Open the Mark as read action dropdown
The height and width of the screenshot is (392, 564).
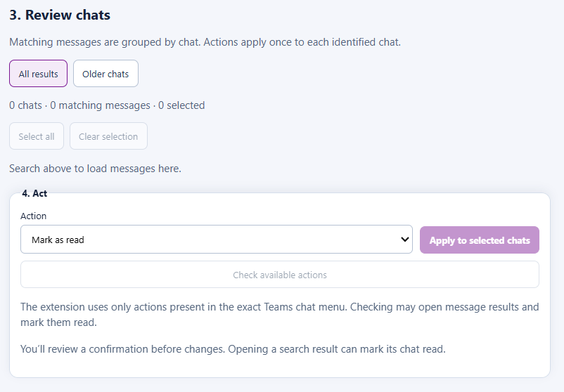tap(217, 240)
